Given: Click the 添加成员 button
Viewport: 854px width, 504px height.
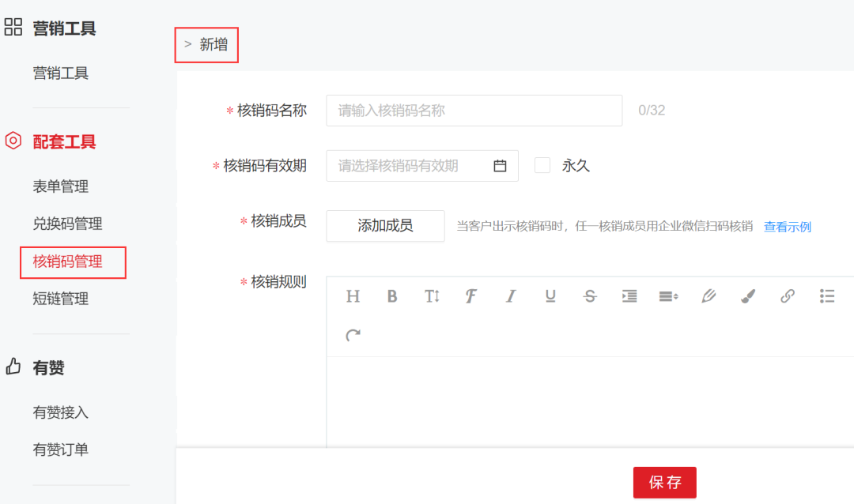Looking at the screenshot, I should [385, 226].
